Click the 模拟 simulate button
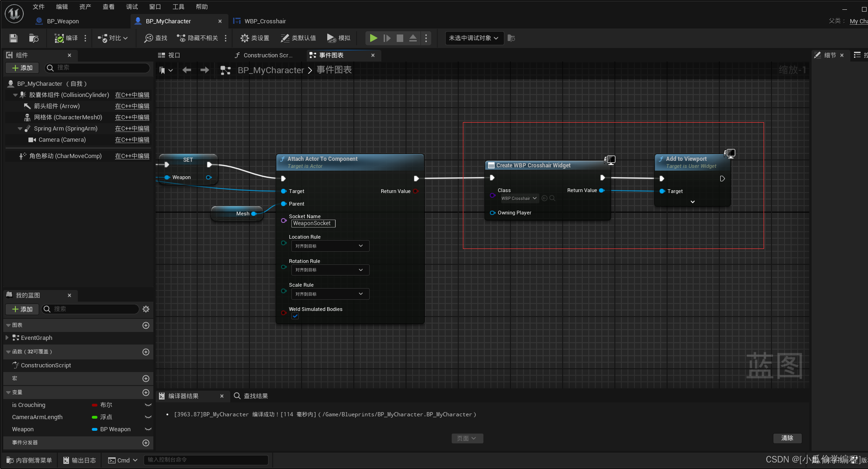 [x=338, y=38]
